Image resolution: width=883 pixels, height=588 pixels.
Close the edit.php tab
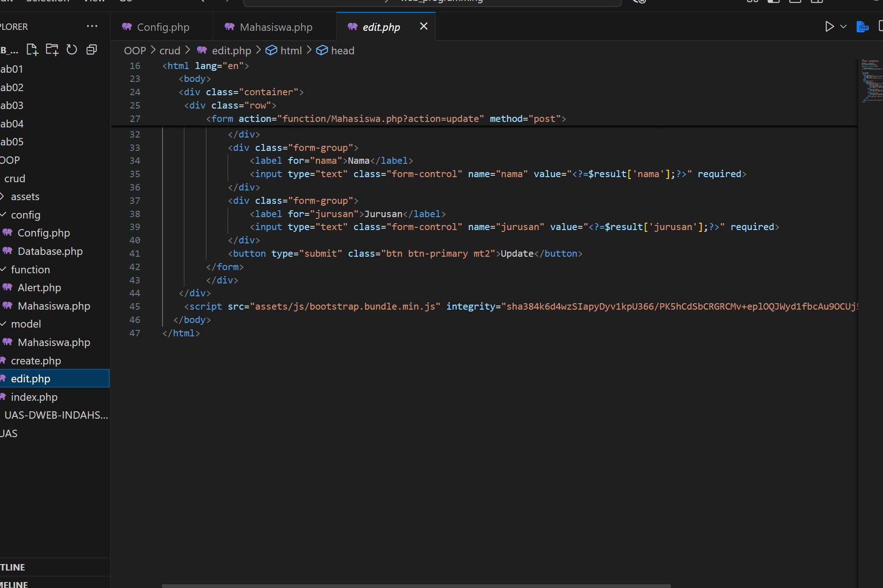tap(424, 27)
